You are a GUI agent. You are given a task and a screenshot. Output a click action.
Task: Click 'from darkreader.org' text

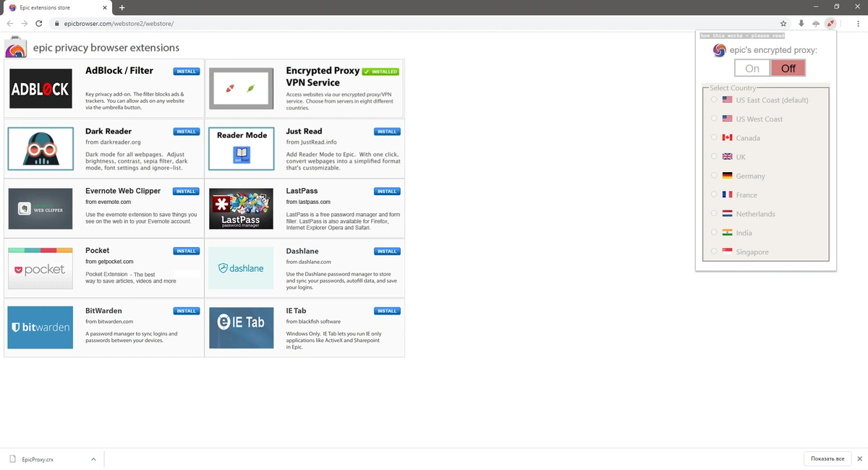pyautogui.click(x=113, y=142)
